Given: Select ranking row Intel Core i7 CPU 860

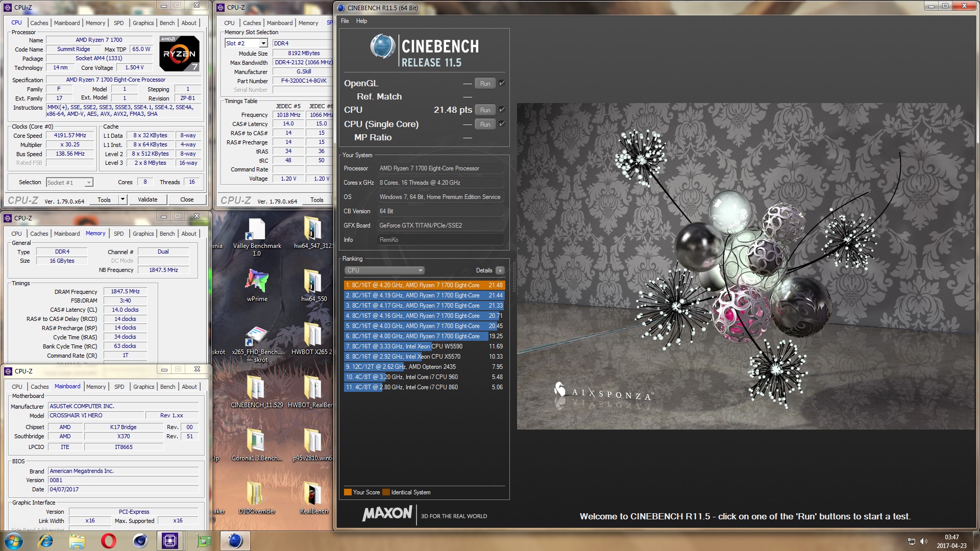Looking at the screenshot, I should [x=425, y=387].
